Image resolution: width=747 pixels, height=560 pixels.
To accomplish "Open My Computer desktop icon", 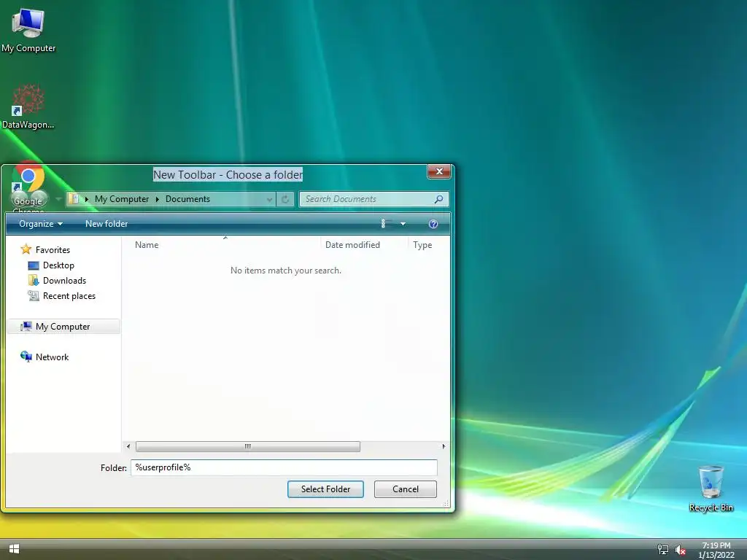I will [x=28, y=30].
